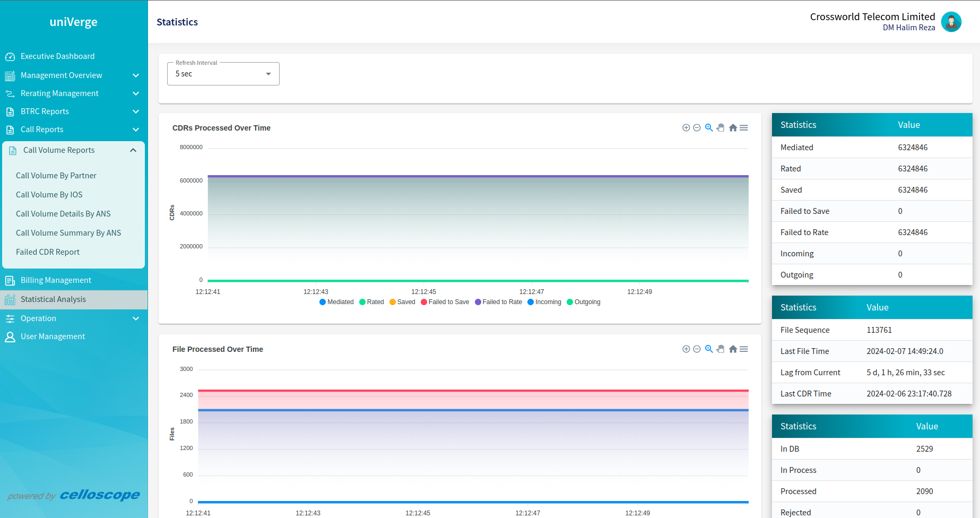980x518 pixels.
Task: Open the CDRs chart hamburger menu
Action: (744, 128)
